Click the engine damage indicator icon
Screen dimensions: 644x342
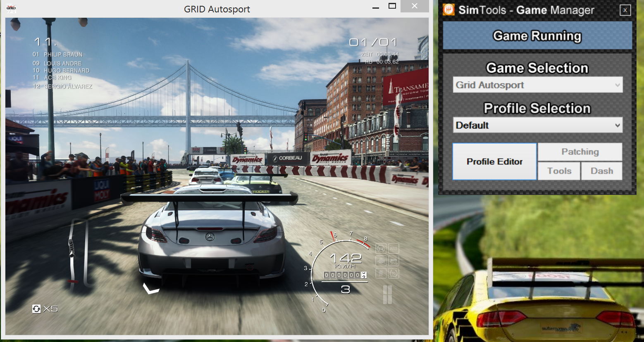(x=381, y=261)
